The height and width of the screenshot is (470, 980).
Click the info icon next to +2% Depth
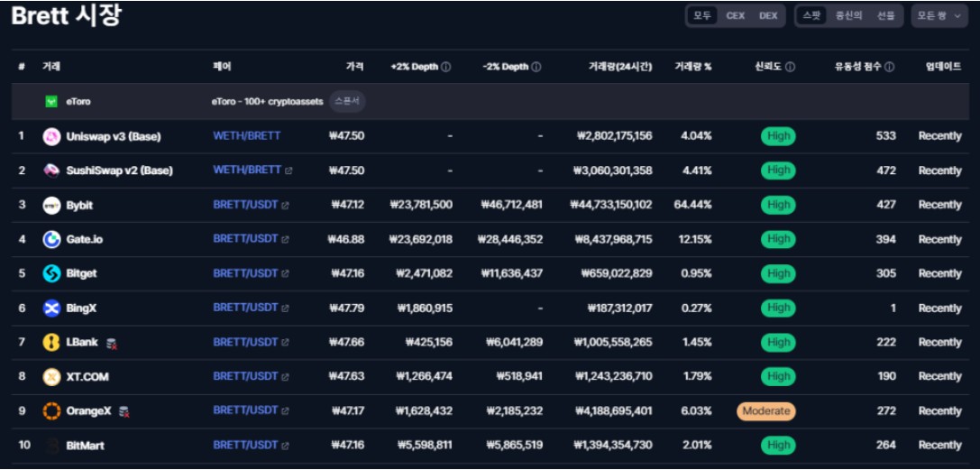(x=445, y=67)
